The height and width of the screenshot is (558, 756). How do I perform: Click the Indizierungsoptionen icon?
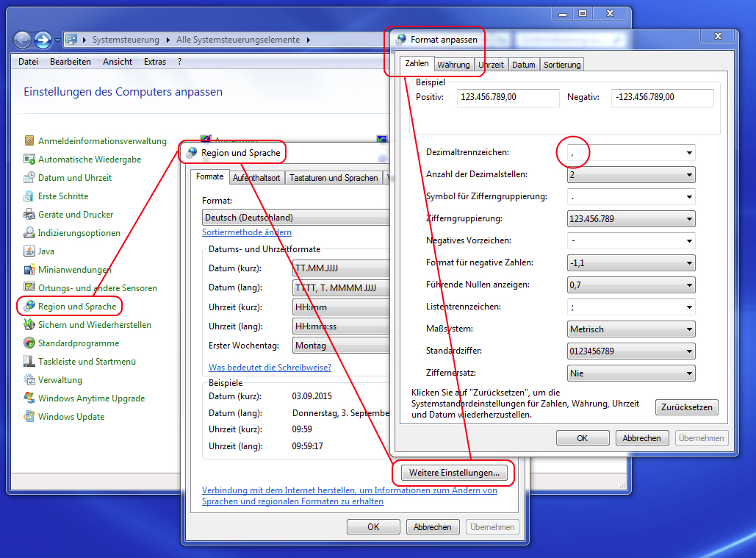(29, 232)
